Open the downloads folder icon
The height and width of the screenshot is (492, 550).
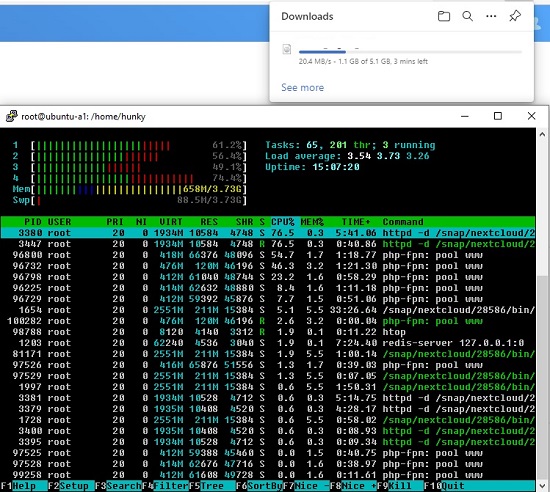[444, 16]
